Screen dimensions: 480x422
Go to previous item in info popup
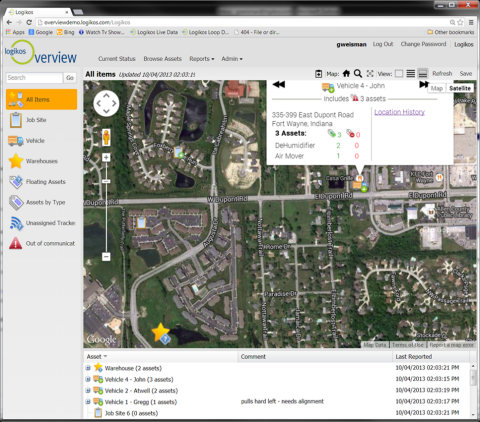pos(279,85)
